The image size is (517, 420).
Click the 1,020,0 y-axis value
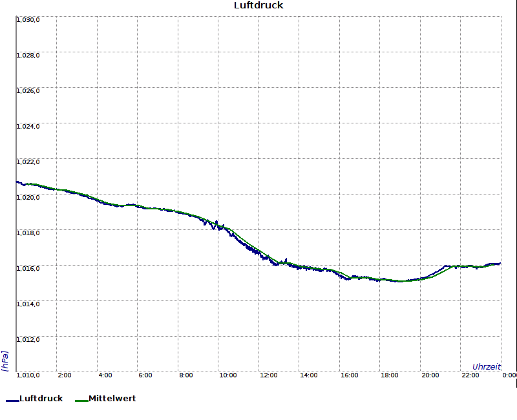pos(28,198)
